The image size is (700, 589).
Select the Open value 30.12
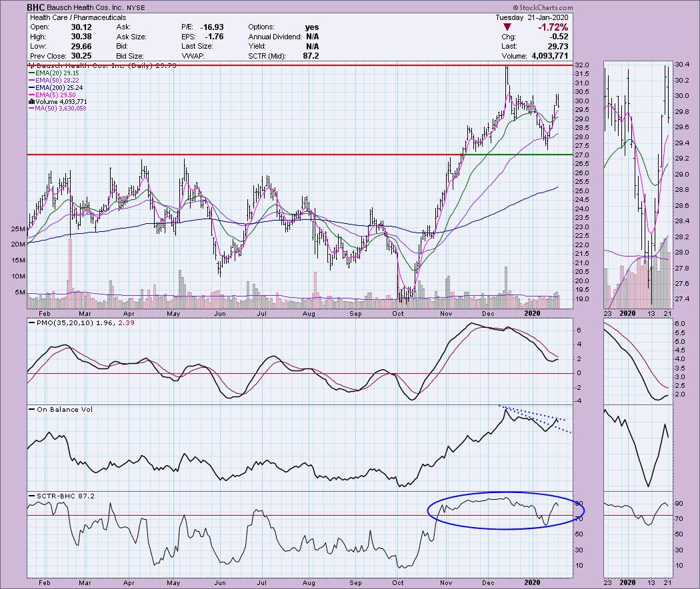81,27
